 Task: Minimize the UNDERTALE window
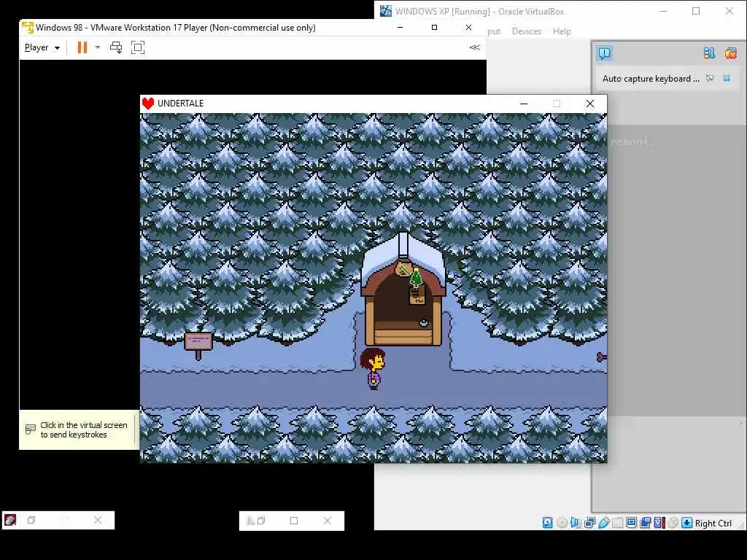tap(524, 104)
